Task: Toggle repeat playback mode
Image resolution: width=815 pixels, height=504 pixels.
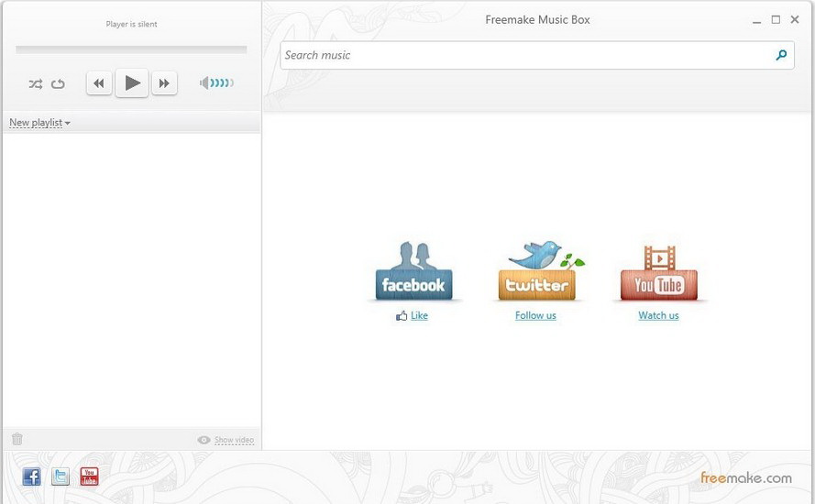Action: coord(58,83)
